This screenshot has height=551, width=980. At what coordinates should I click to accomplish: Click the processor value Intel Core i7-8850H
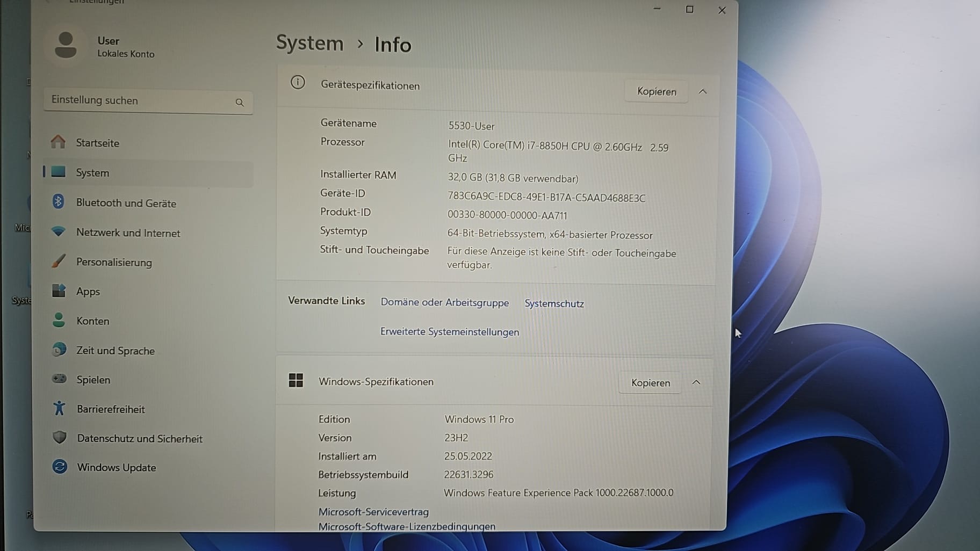click(558, 152)
